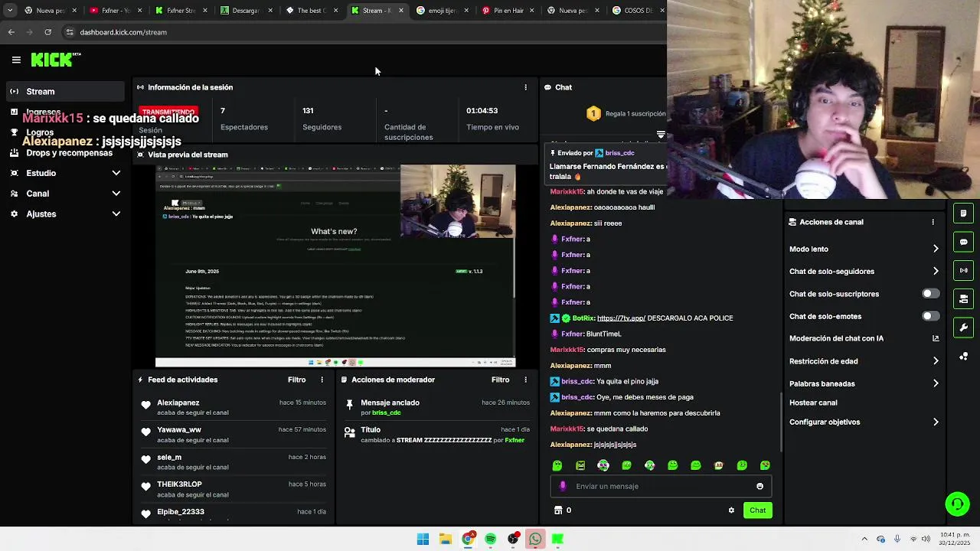Viewport: 980px width, 551px height.
Task: Click Yawawa_ww in activity feed
Action: tap(179, 430)
